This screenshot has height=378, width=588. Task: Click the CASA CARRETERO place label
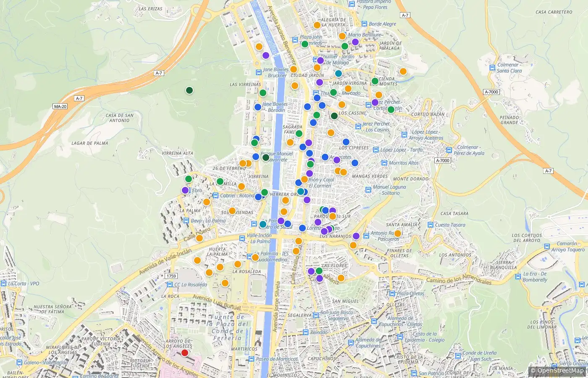pyautogui.click(x=554, y=12)
